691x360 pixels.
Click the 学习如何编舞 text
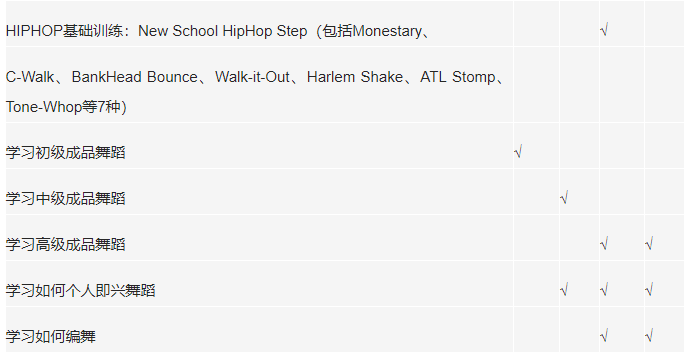(51, 337)
